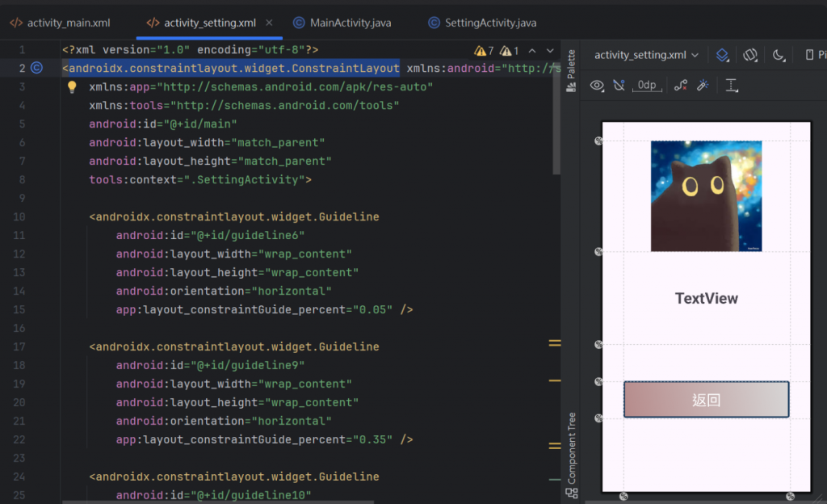827x504 pixels.
Task: Click the editor horizontal scrollbar
Action: click(218, 502)
